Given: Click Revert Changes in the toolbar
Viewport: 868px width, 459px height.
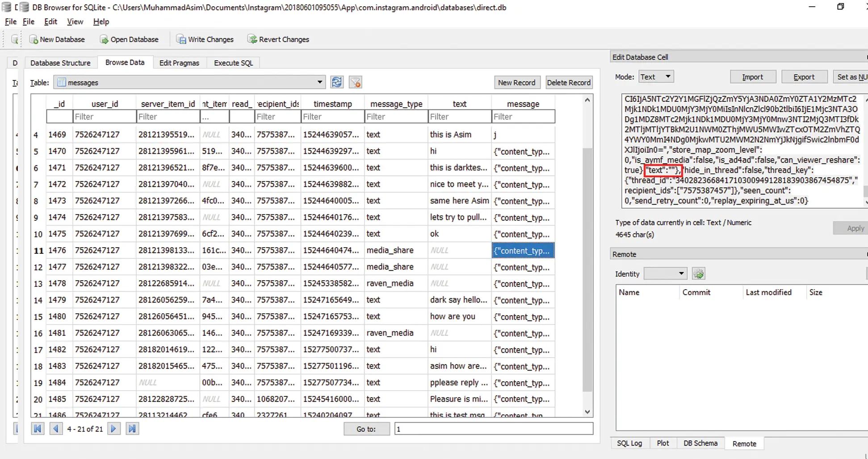Looking at the screenshot, I should [278, 39].
